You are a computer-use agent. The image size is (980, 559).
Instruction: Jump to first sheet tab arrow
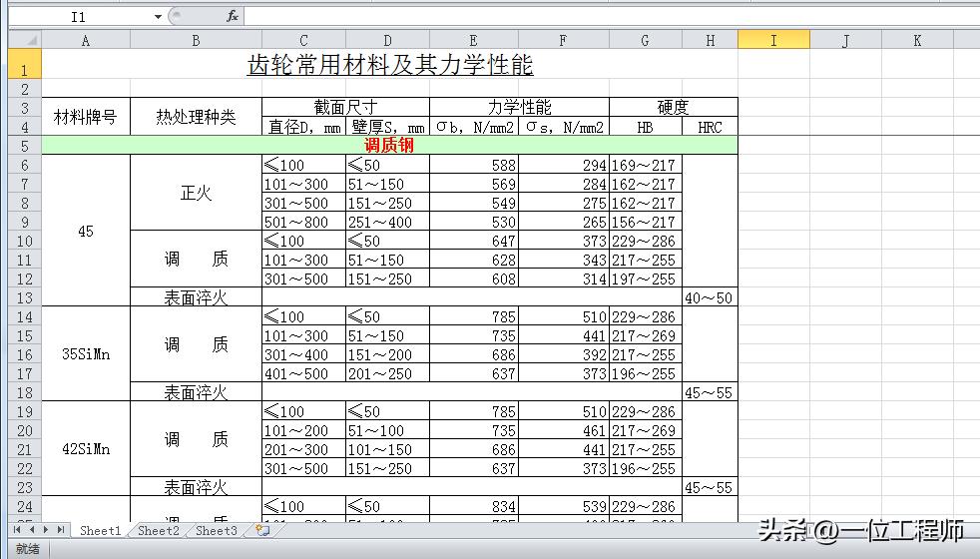tap(18, 530)
